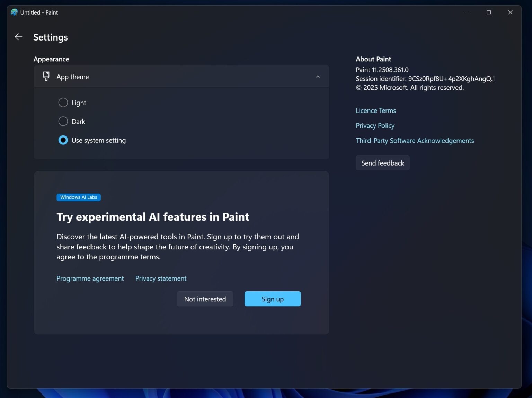This screenshot has width=532, height=398.
Task: Click the Send feedback button
Action: (382, 163)
